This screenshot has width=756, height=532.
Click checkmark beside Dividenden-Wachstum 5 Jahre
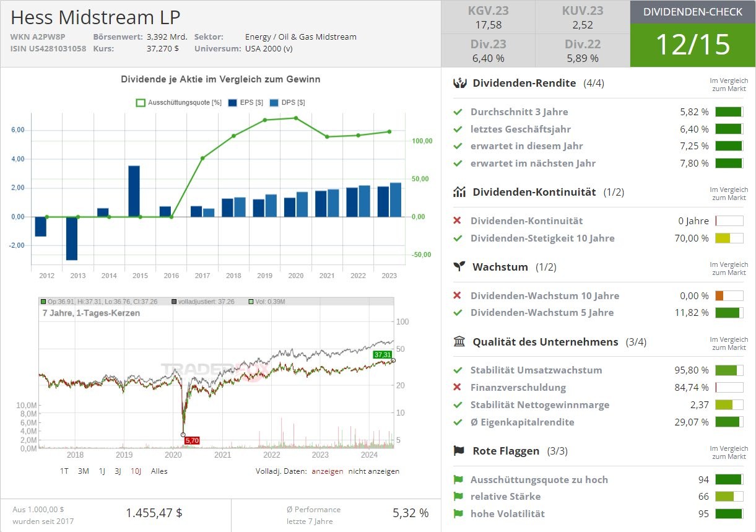point(458,313)
